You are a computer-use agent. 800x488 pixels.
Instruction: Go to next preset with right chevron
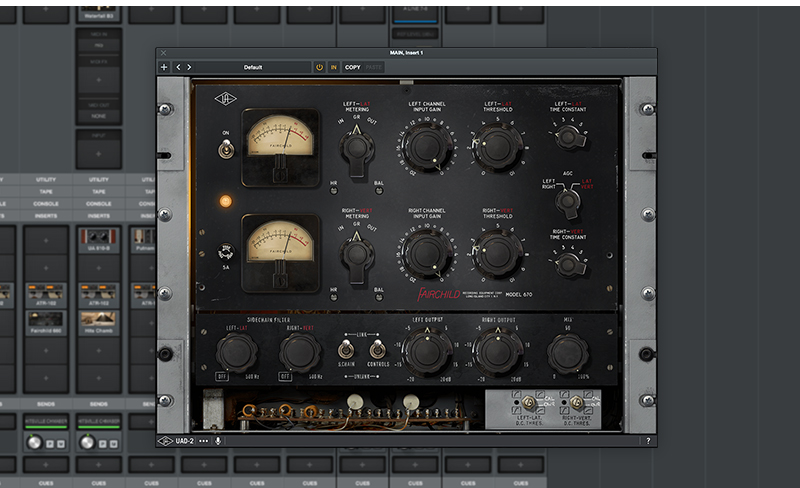[189, 67]
